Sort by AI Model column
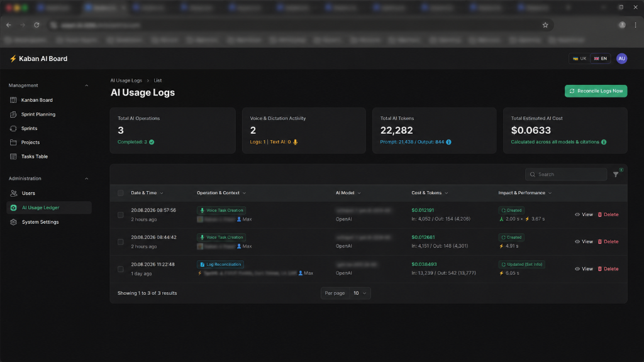The image size is (644, 362). [x=348, y=193]
